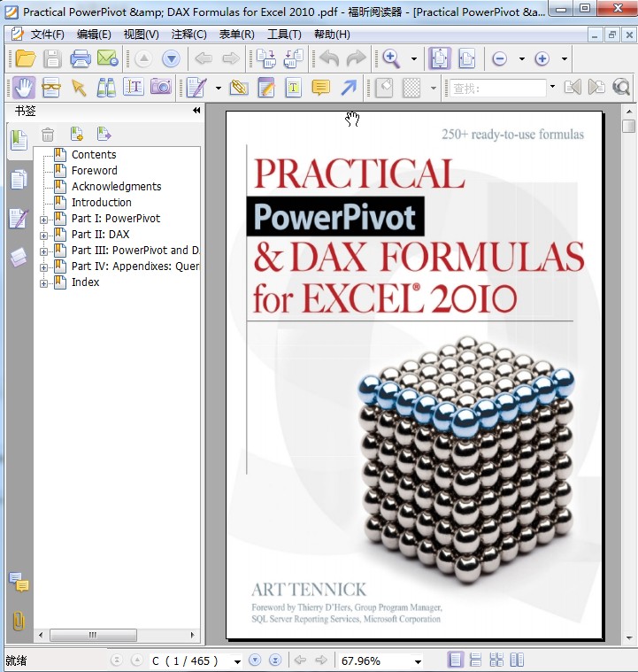The image size is (638, 672).
Task: Open the 文件(F) menu
Action: pos(48,35)
